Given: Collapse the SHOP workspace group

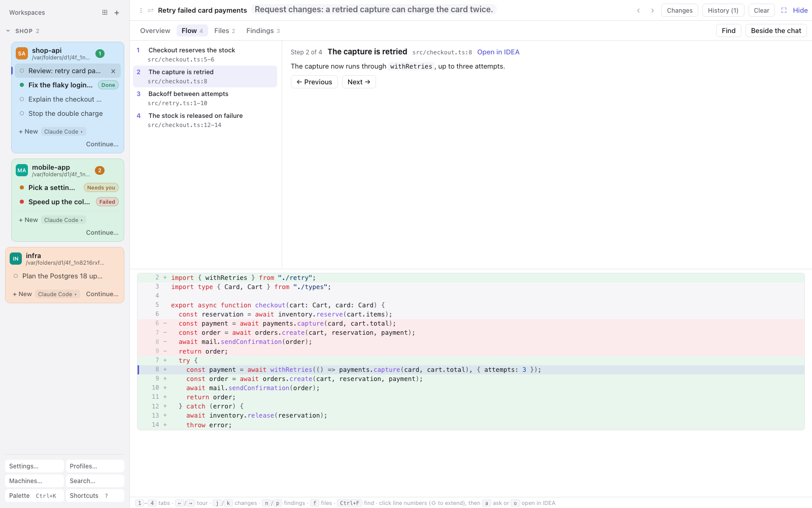Looking at the screenshot, I should click(x=8, y=31).
